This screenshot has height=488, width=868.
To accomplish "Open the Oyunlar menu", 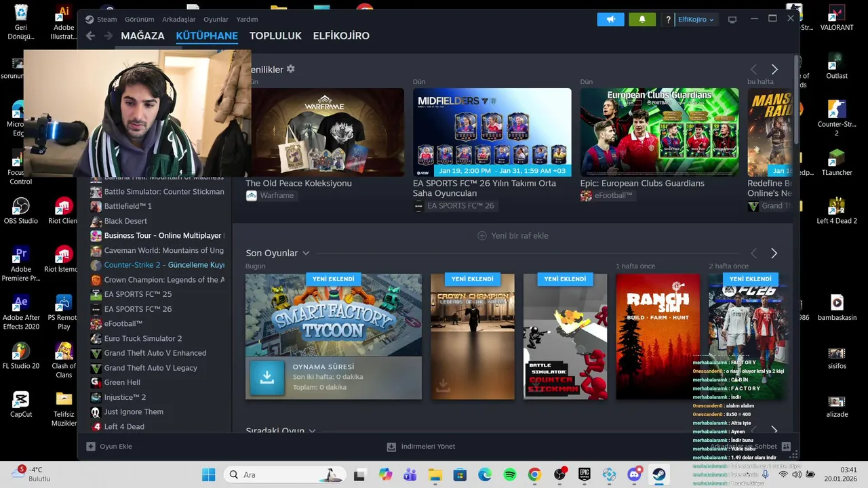I will pos(216,20).
